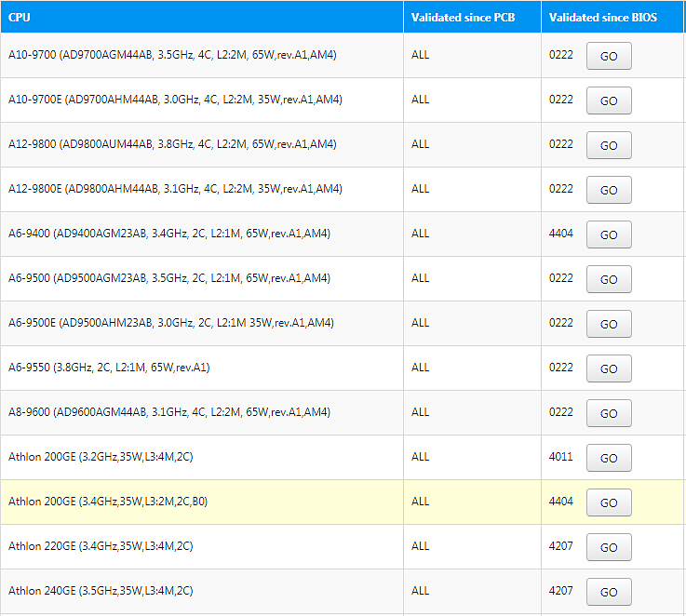Click GO button for Athlon 240GE row
This screenshot has width=686, height=616.
click(x=609, y=592)
